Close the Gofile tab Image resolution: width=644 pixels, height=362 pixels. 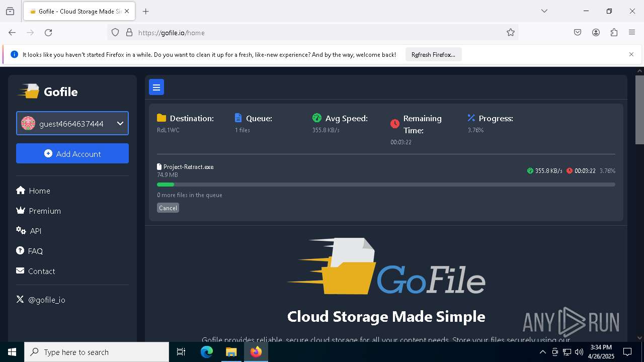pos(127,11)
